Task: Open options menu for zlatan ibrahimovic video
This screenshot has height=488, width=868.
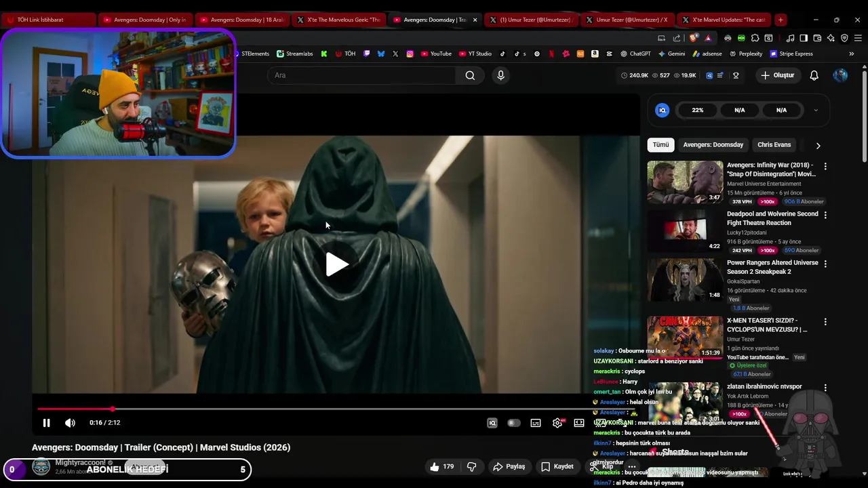Action: click(825, 388)
